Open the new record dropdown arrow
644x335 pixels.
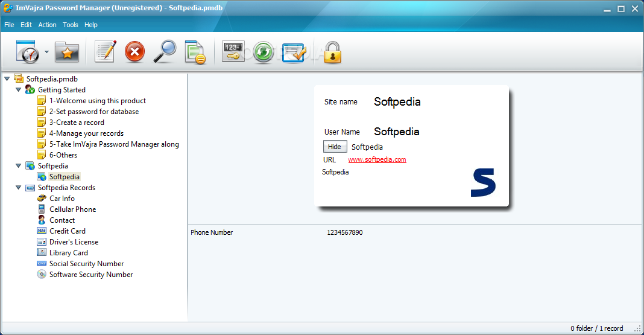46,52
